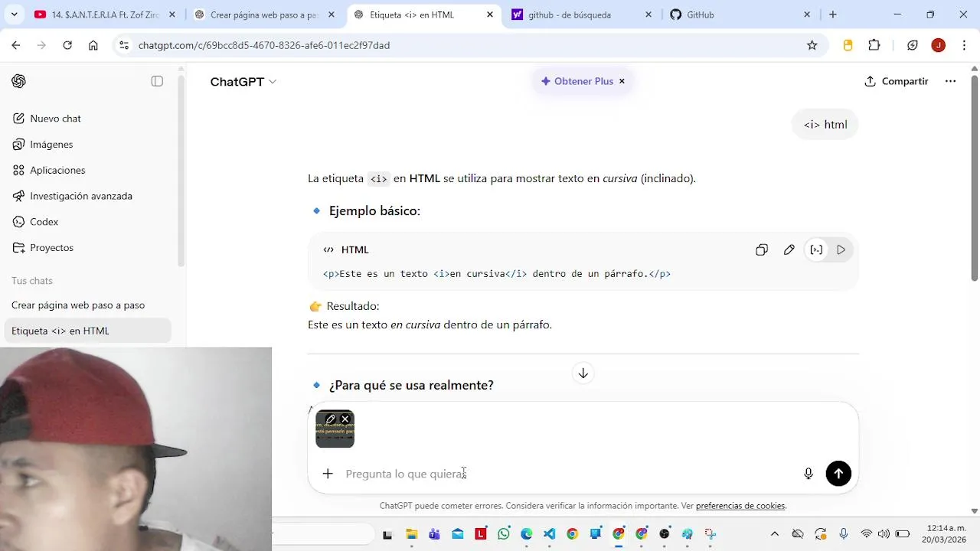
Task: Open WhatsApp from the taskbar
Action: (x=504, y=534)
